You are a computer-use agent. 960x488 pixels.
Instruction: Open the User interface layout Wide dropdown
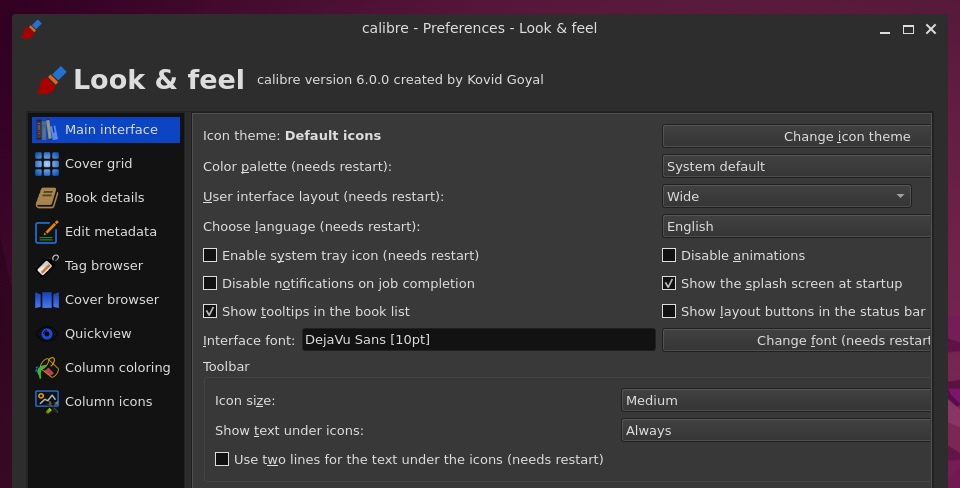coord(787,197)
